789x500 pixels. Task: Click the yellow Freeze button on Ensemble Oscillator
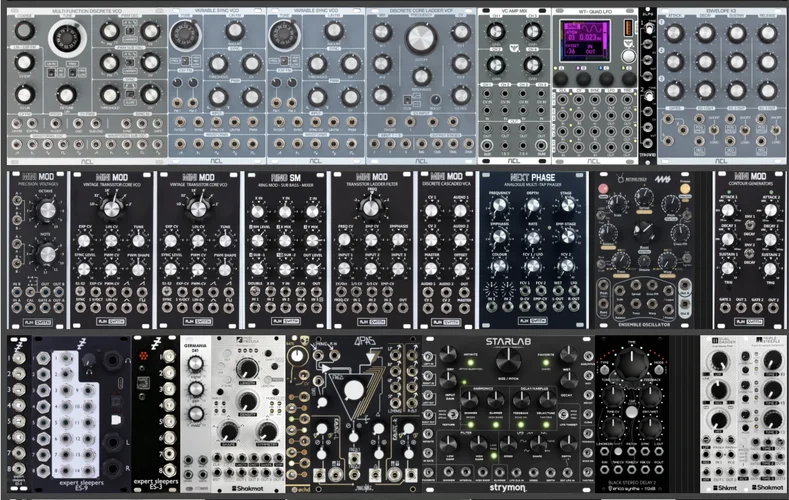point(685,189)
